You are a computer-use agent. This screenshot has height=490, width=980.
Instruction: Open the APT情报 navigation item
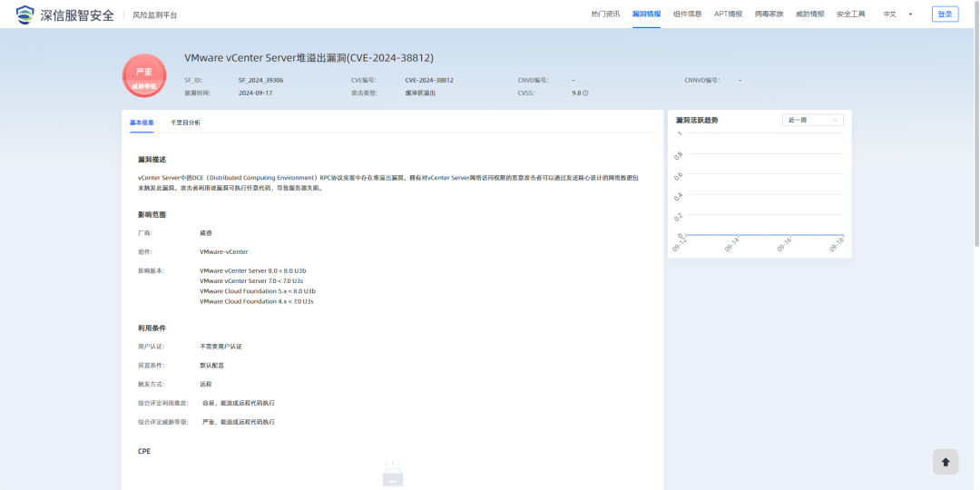point(728,15)
